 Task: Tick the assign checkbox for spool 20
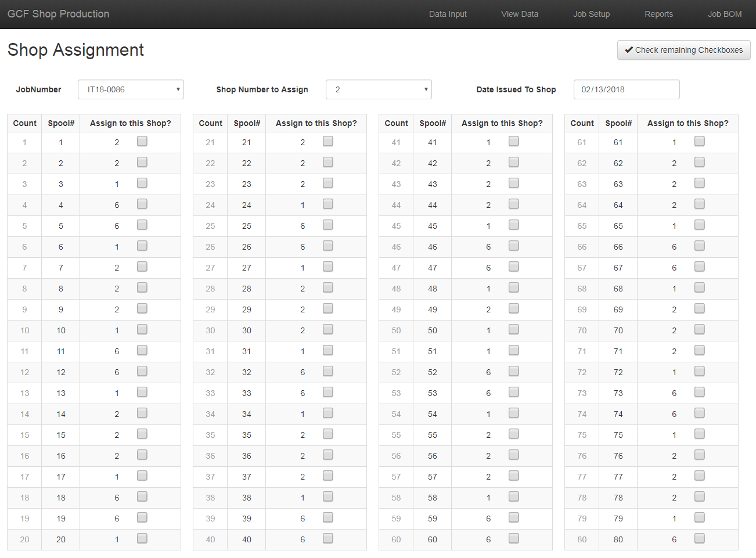point(142,538)
